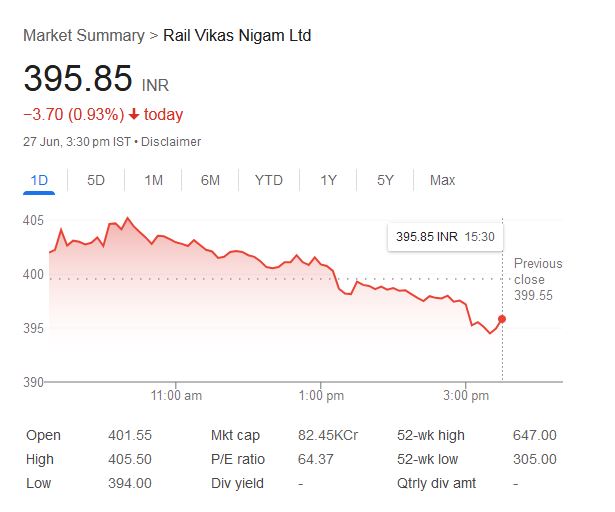This screenshot has width=615, height=512.
Task: Click the 1:00 pm axis label
Action: click(x=322, y=396)
